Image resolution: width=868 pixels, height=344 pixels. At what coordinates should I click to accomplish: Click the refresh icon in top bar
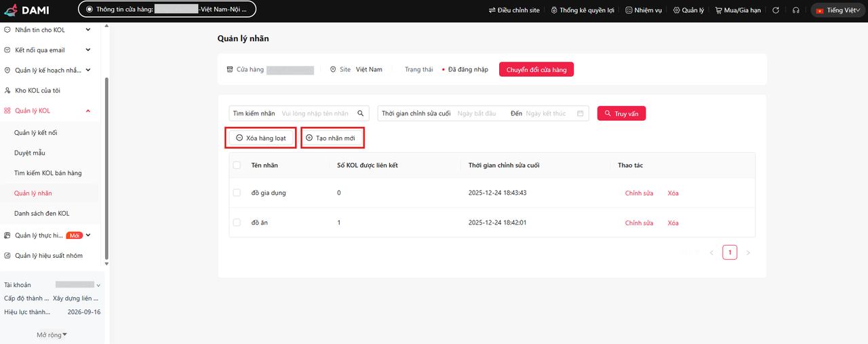(x=776, y=11)
